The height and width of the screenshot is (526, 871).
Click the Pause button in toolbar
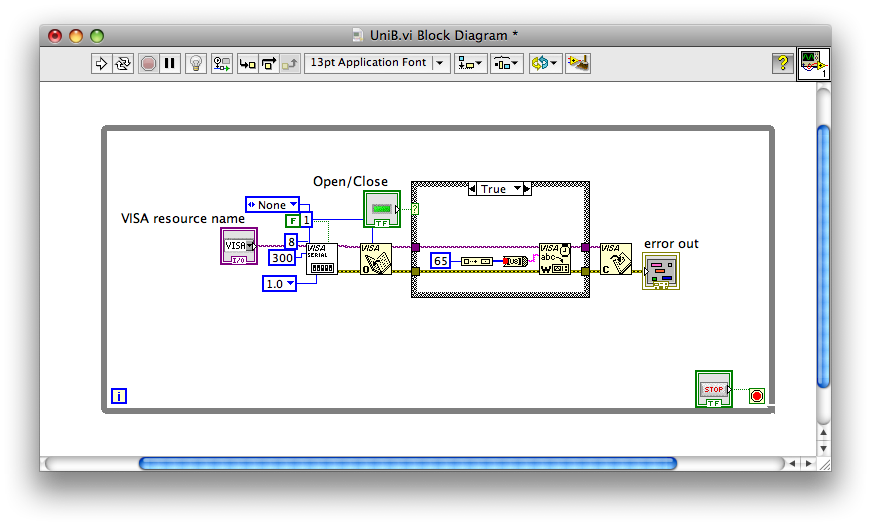click(x=170, y=63)
